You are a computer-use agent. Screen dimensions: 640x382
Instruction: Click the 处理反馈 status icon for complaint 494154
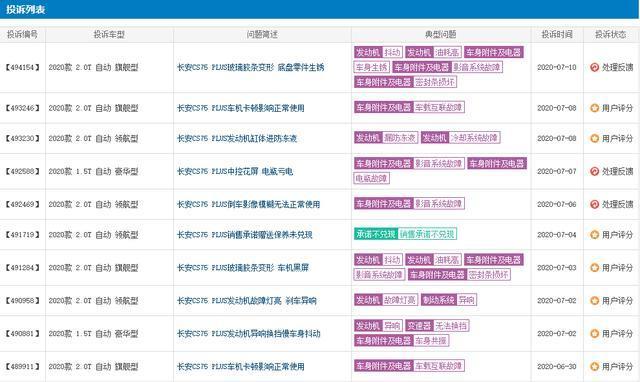pos(594,67)
